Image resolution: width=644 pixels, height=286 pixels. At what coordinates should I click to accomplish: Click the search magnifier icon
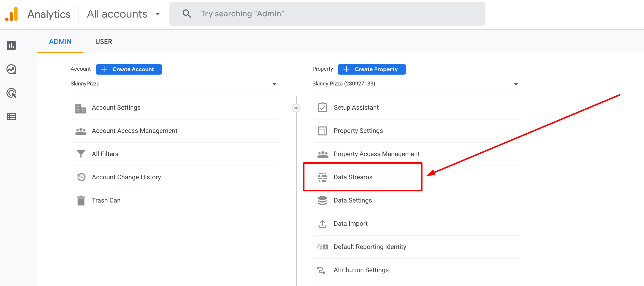pos(186,14)
